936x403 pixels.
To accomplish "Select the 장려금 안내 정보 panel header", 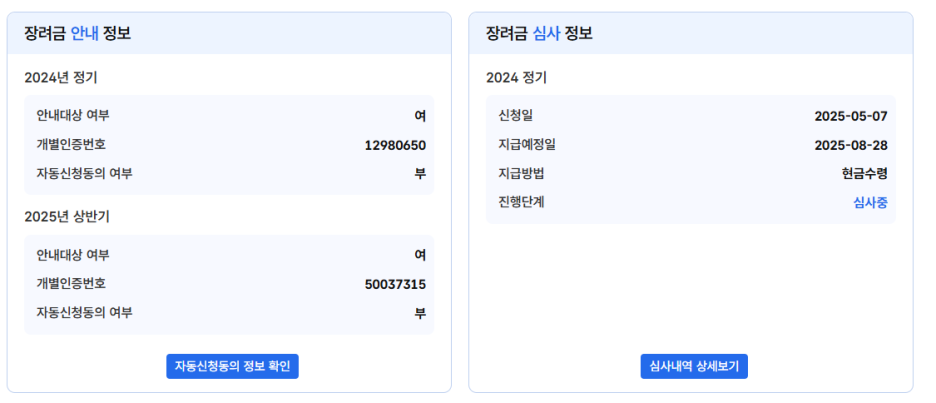I will click(78, 33).
